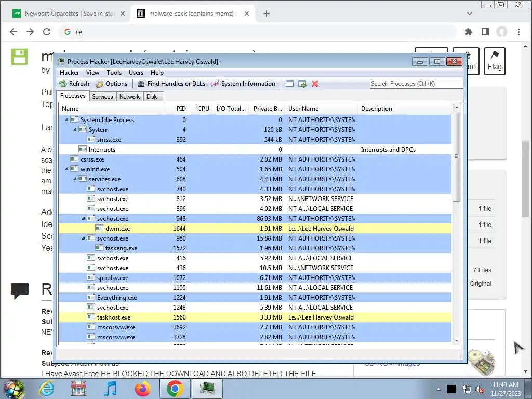Open the Hacker menu
The height and width of the screenshot is (399, 532).
tap(69, 73)
